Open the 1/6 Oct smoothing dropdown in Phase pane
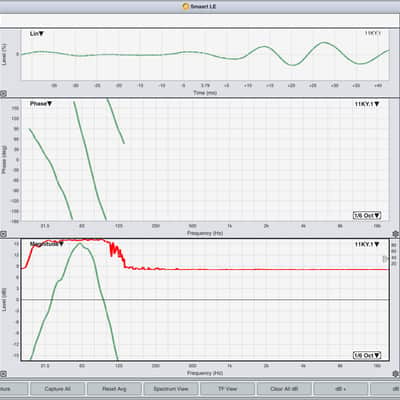This screenshot has height=400, width=400. pyautogui.click(x=367, y=215)
